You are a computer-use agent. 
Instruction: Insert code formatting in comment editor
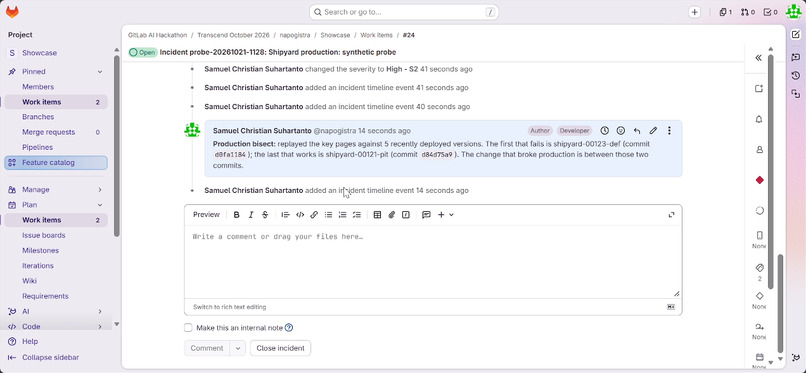tap(300, 215)
